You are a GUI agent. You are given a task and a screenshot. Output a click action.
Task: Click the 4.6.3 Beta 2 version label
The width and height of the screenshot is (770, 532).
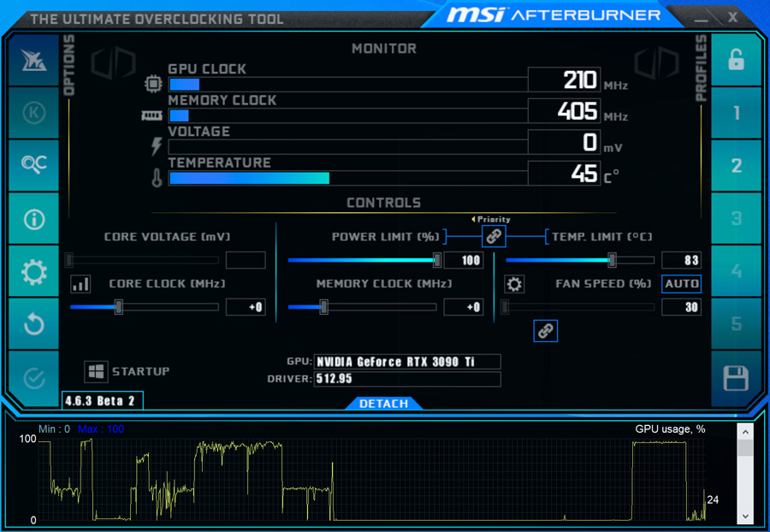[x=102, y=400]
